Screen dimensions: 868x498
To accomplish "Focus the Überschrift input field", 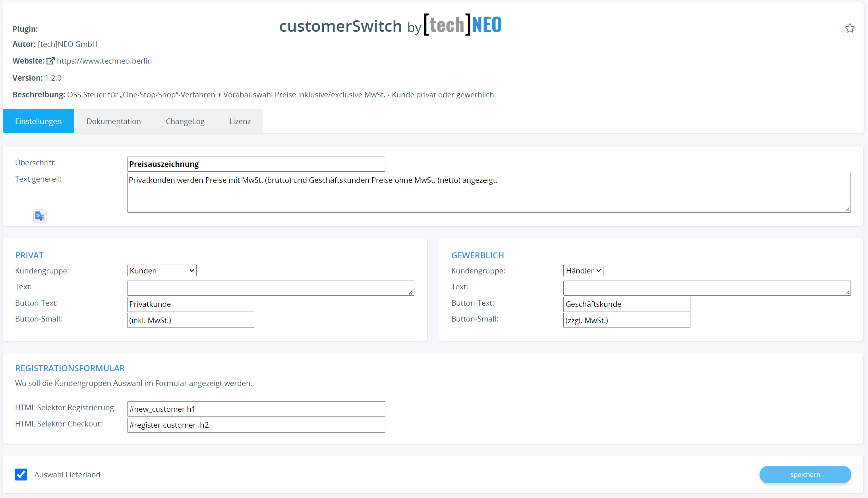I will click(x=256, y=164).
